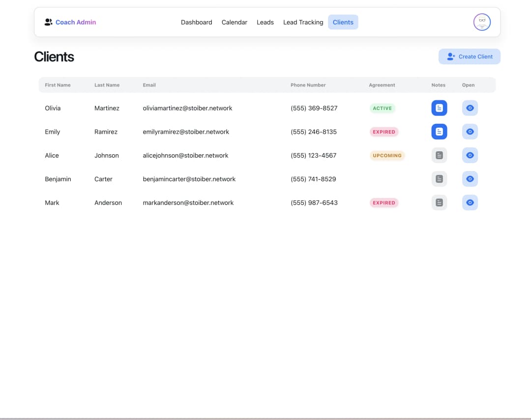Screen dimensions: 531x420
Task: Click the first name Benjamin
Action: click(x=58, y=179)
